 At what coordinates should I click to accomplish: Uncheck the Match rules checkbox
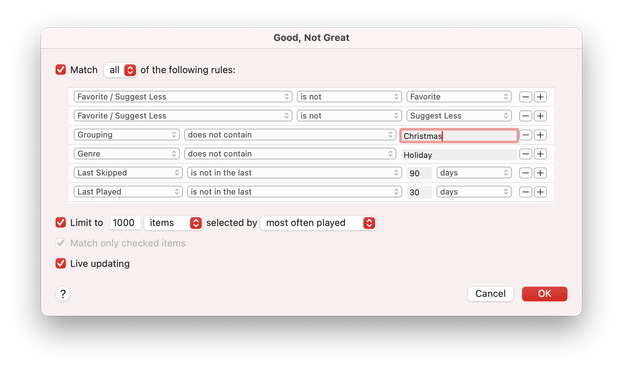coord(61,70)
